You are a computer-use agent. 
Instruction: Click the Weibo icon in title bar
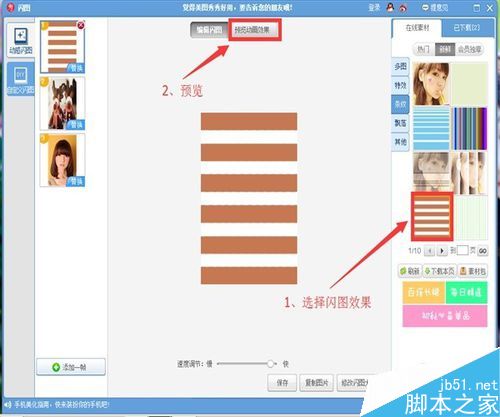pos(403,8)
